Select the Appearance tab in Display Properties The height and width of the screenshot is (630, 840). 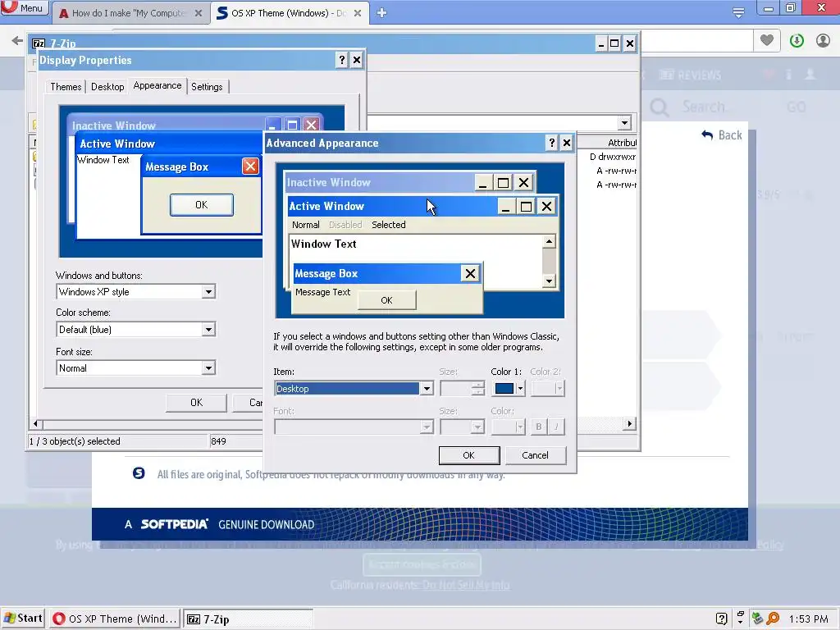pyautogui.click(x=157, y=85)
